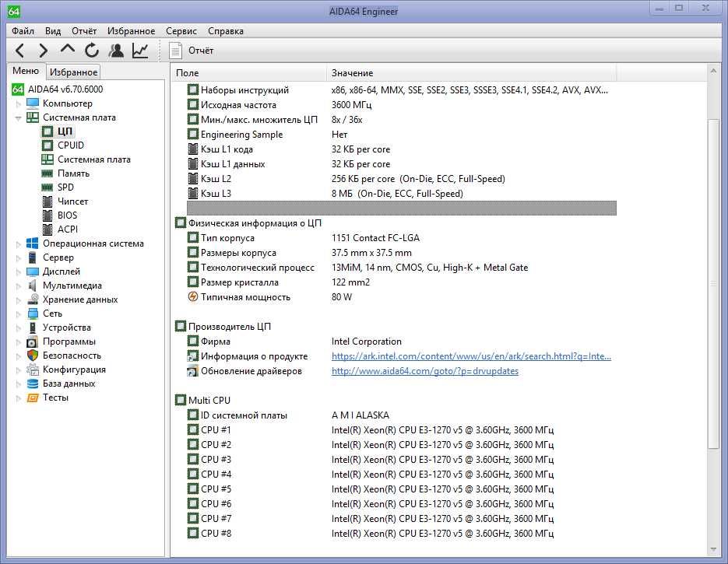The width and height of the screenshot is (728, 564).
Task: Open the ark.intel.com product information link
Action: click(471, 356)
